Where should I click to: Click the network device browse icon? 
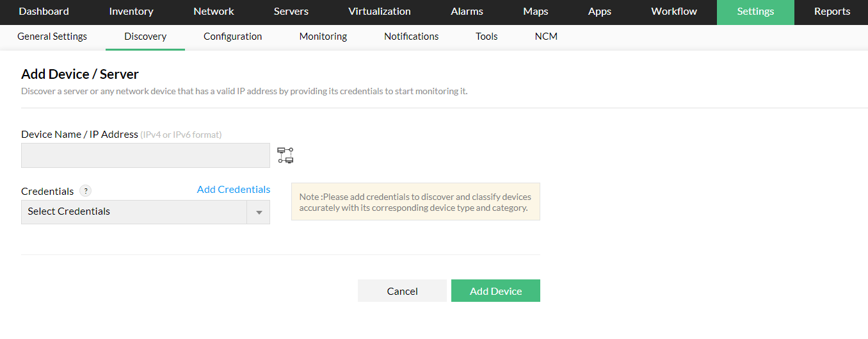(285, 155)
